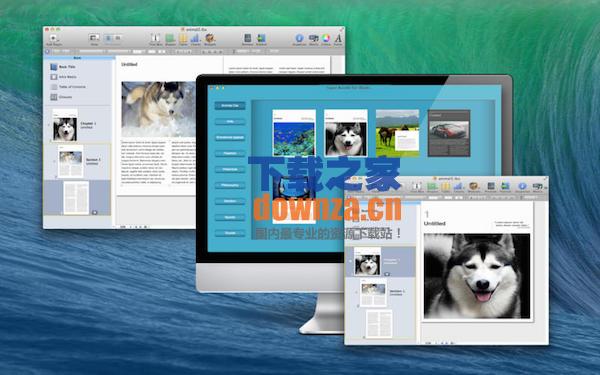Open the Media browser in the back author window
Screen dimensions: 600x375
point(313,38)
